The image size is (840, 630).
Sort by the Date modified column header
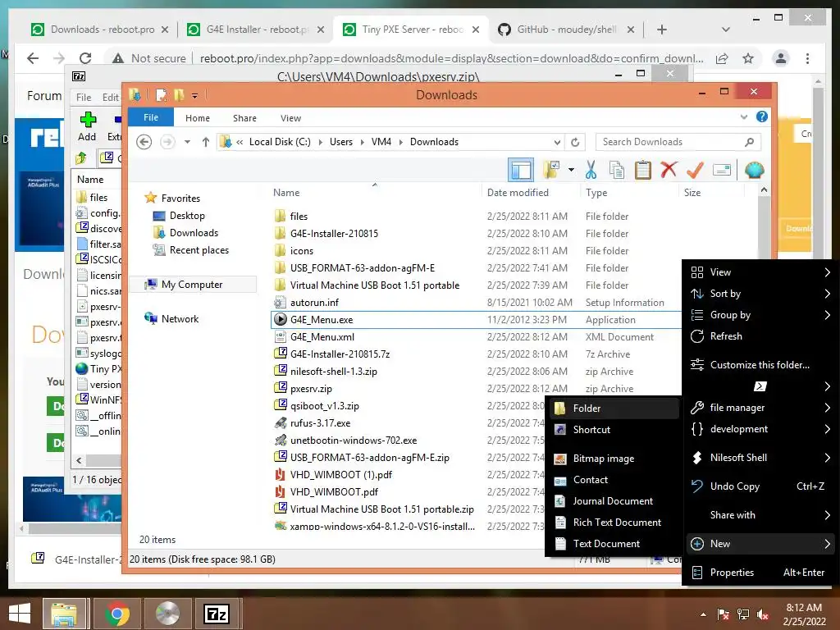(518, 192)
